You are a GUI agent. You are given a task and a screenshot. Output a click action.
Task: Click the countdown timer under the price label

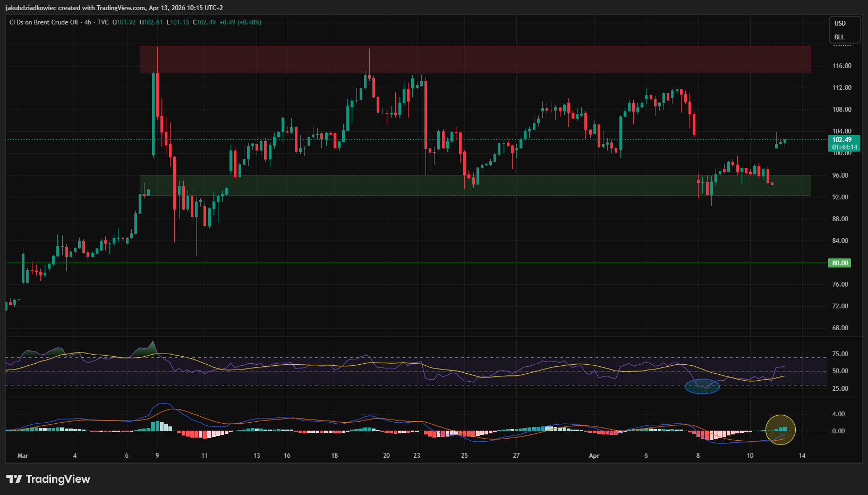click(845, 147)
